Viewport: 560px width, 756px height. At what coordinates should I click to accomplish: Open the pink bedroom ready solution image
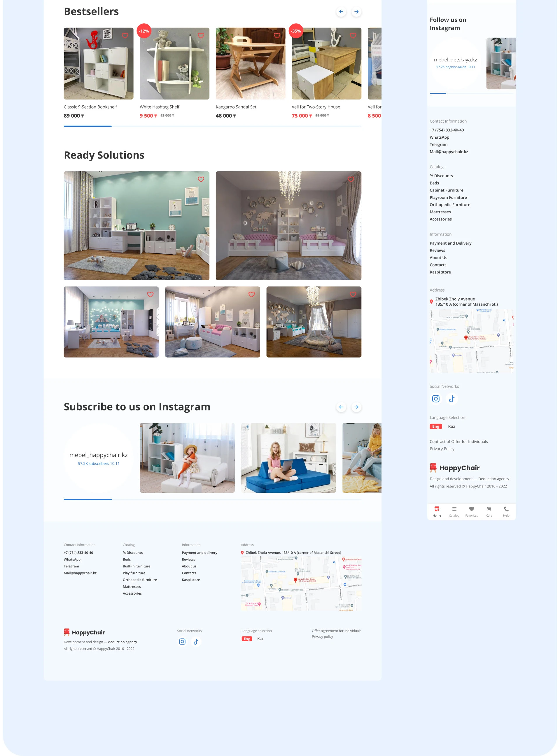click(288, 226)
